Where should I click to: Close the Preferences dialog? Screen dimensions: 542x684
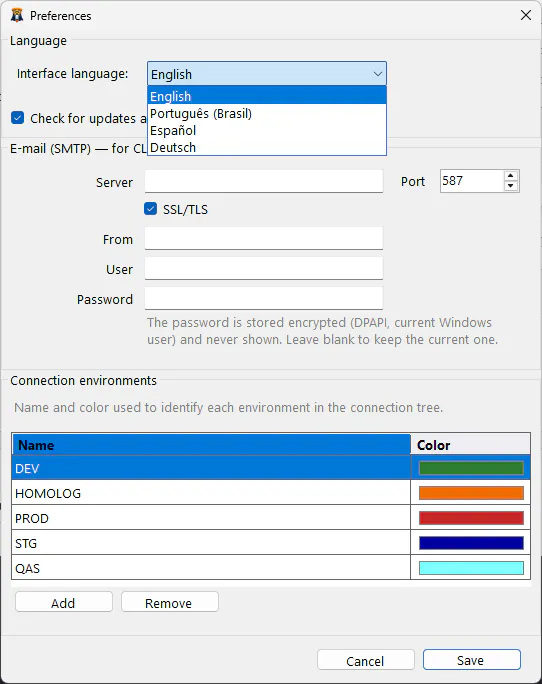point(525,15)
